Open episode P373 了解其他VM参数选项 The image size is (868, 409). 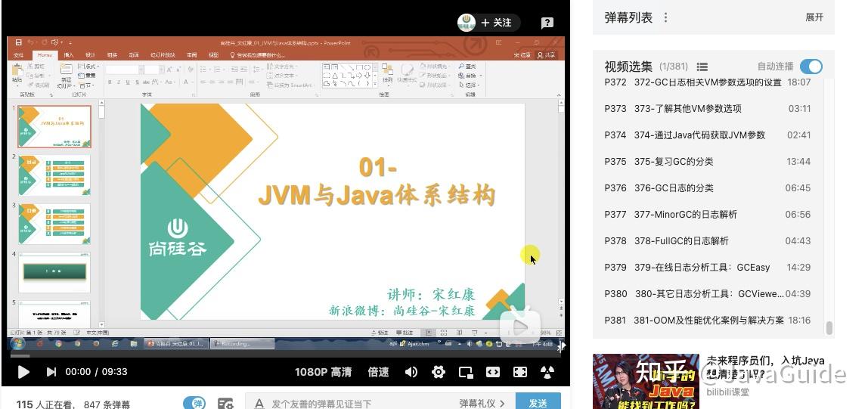[708, 108]
